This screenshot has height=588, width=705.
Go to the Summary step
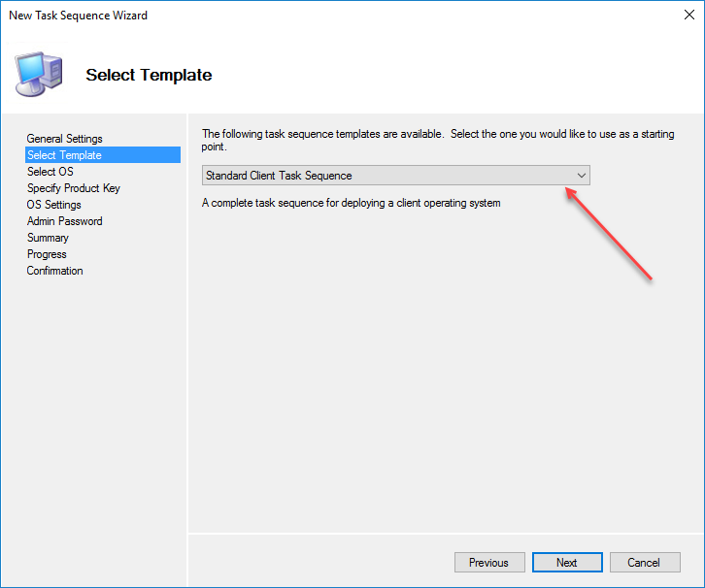[48, 238]
